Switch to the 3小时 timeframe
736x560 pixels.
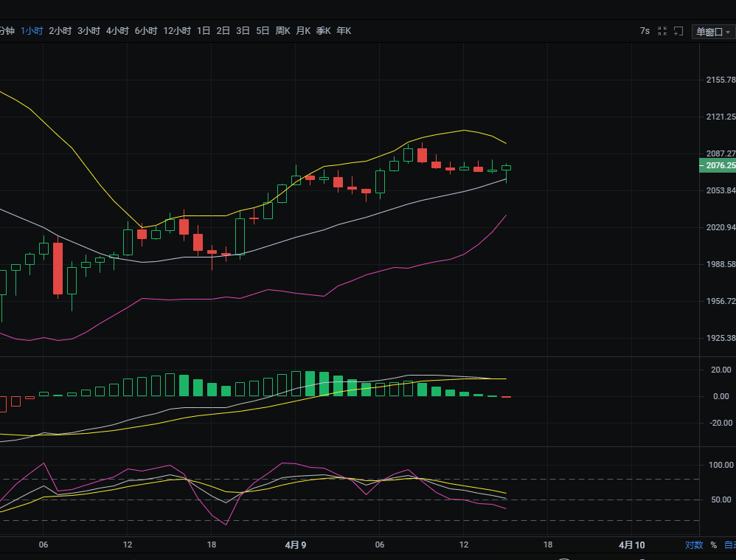[x=88, y=31]
